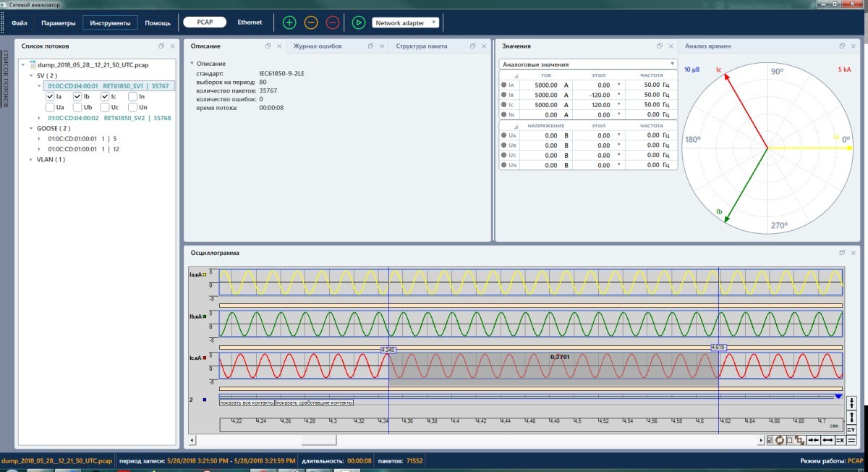Click the vertical compress arrows icon
The image size is (868, 472).
[x=851, y=403]
